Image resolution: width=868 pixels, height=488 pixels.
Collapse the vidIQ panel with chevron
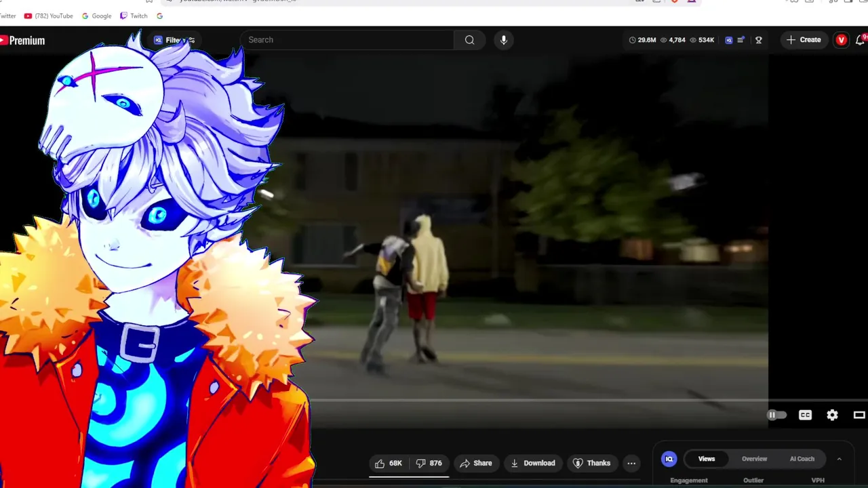[x=839, y=459]
